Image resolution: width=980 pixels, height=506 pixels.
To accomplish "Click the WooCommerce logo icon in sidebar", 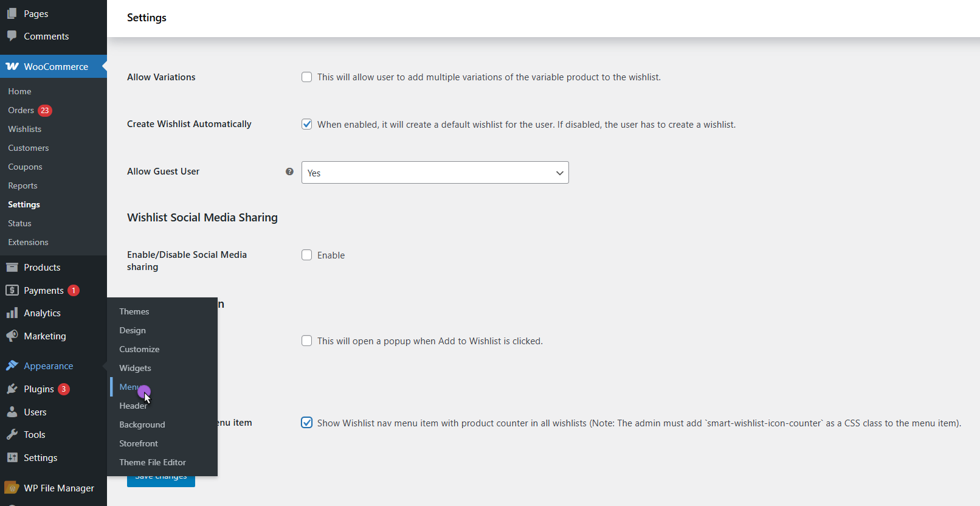I will tap(12, 67).
